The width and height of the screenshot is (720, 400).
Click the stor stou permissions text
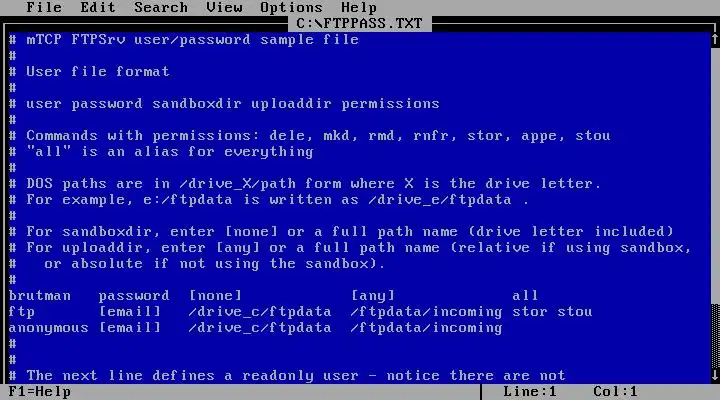pyautogui.click(x=552, y=312)
